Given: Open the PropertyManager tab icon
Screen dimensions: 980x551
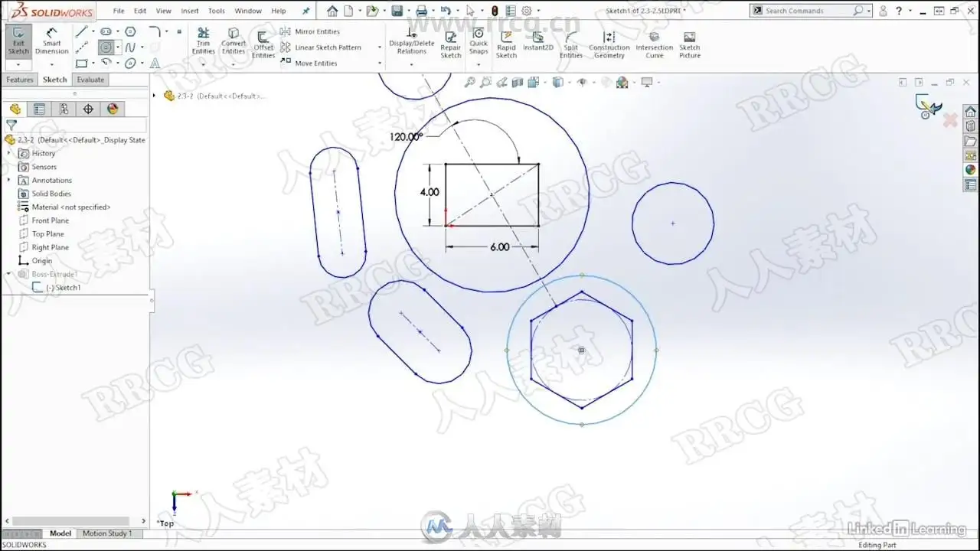Looking at the screenshot, I should tap(39, 109).
